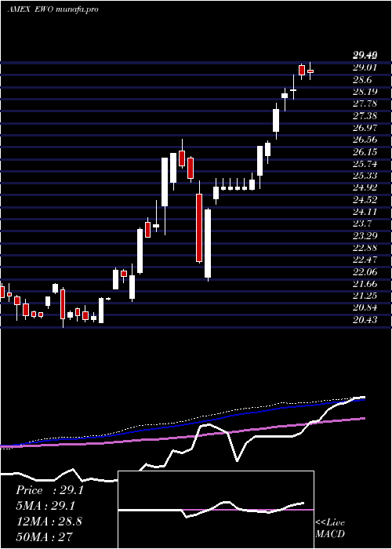
Task: Click the 25.33 price level label
Action: click(365, 176)
